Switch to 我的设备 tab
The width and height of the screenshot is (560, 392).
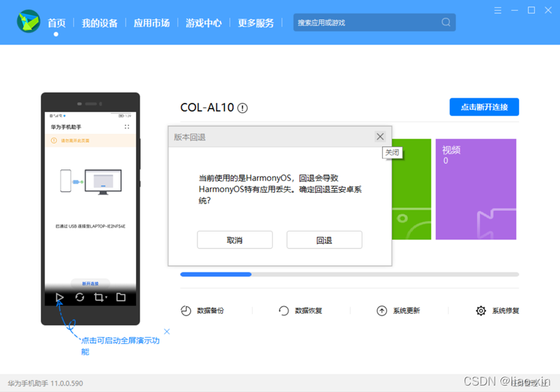[100, 23]
